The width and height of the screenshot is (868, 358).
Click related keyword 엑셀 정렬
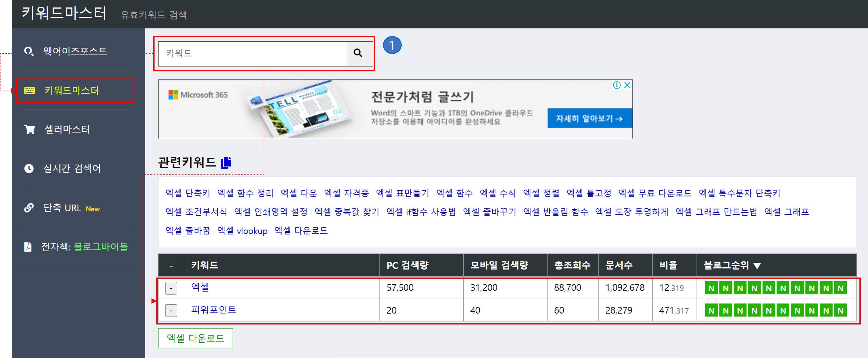(541, 193)
